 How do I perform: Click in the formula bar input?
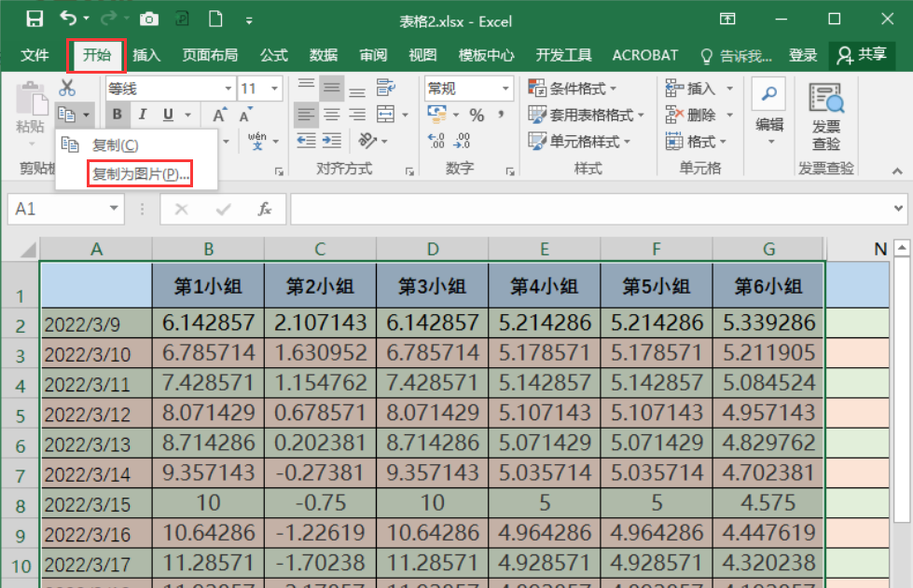[590, 209]
